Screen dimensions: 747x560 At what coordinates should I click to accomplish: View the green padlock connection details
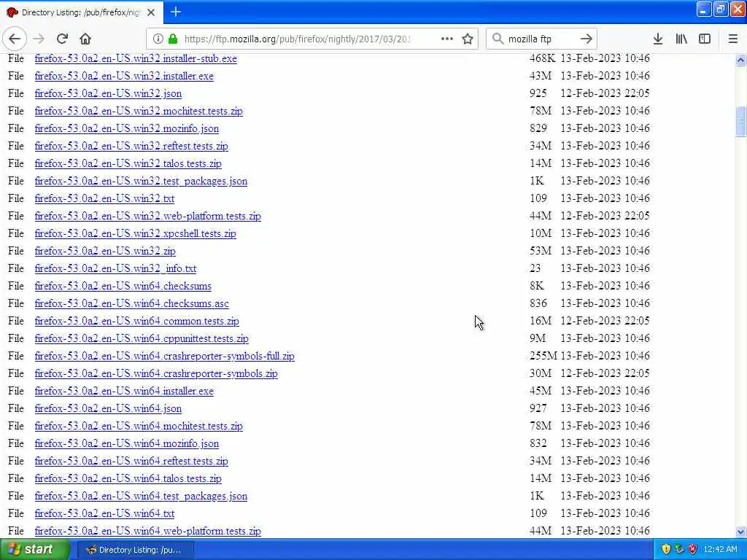(173, 39)
